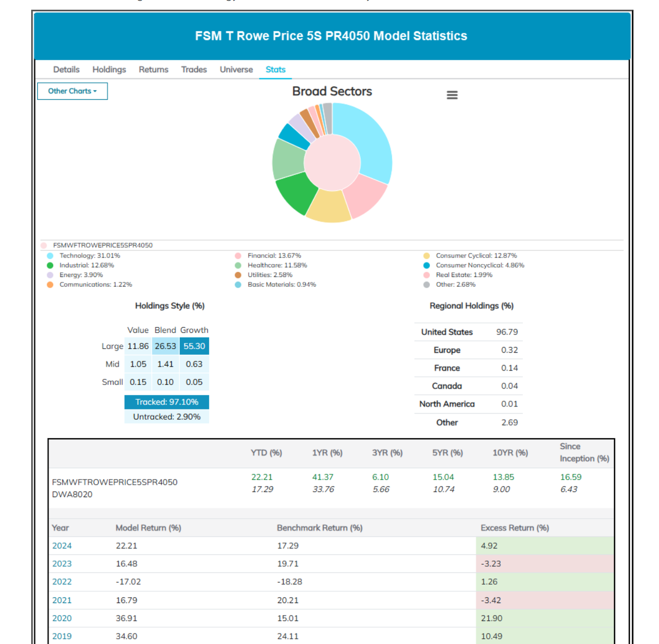659x644 pixels.
Task: Click the Tracked: 97.10% bar
Action: coord(167,402)
